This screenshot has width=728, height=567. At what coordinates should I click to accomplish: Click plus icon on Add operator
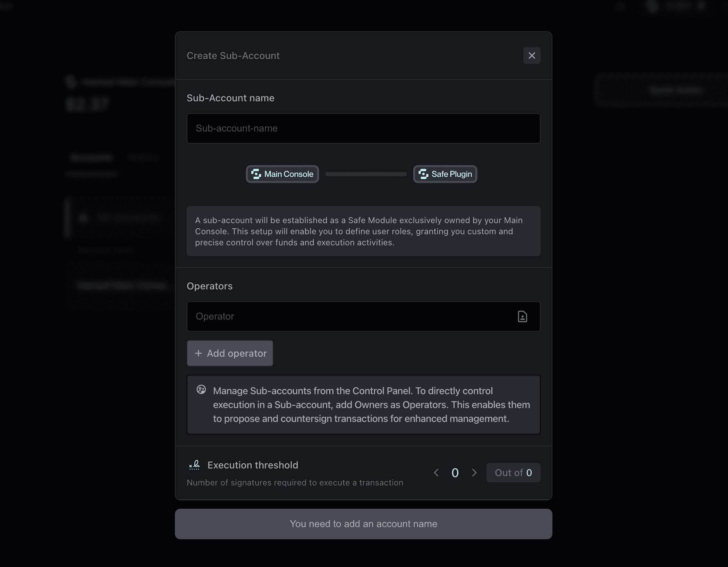tap(198, 353)
